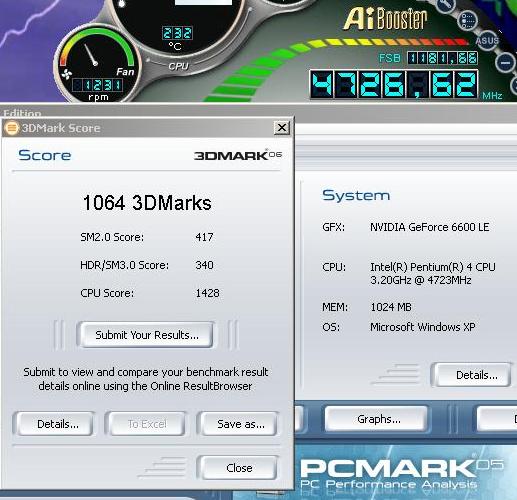Screen dimensions: 517x500
Task: Click the 'OS:' label
Action: [331, 327]
